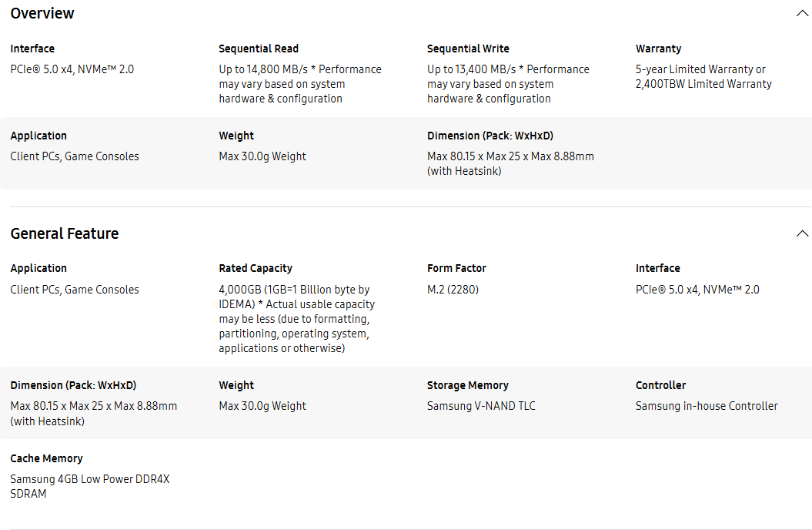
Task: Click the M.2 (2280) value
Action: pyautogui.click(x=453, y=290)
